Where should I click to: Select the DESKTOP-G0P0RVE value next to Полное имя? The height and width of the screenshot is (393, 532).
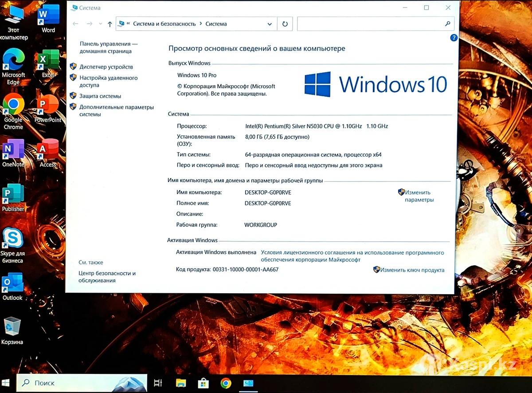click(x=268, y=203)
